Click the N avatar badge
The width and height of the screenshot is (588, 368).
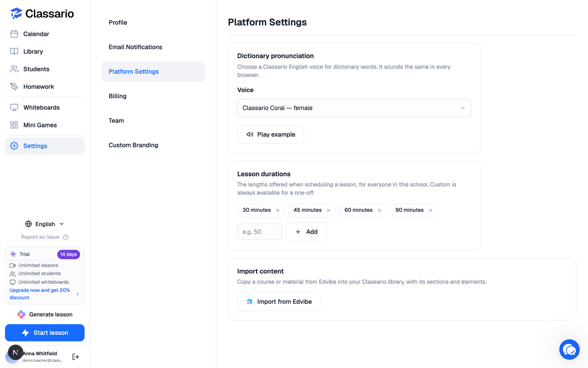pyautogui.click(x=16, y=352)
